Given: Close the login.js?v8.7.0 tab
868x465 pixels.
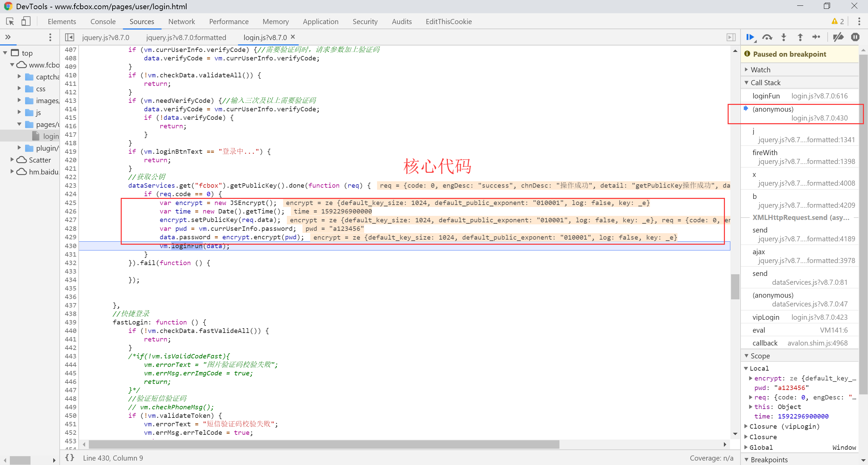Looking at the screenshot, I should click(293, 37).
